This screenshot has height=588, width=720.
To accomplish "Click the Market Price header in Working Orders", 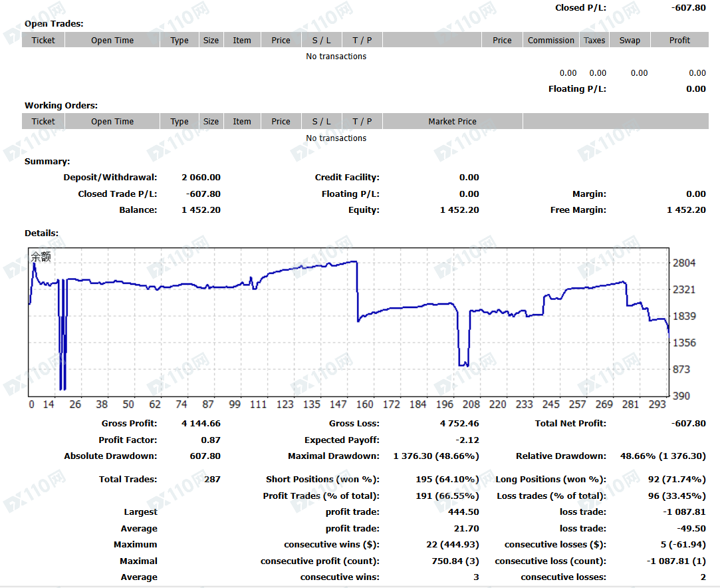I will 452,121.
